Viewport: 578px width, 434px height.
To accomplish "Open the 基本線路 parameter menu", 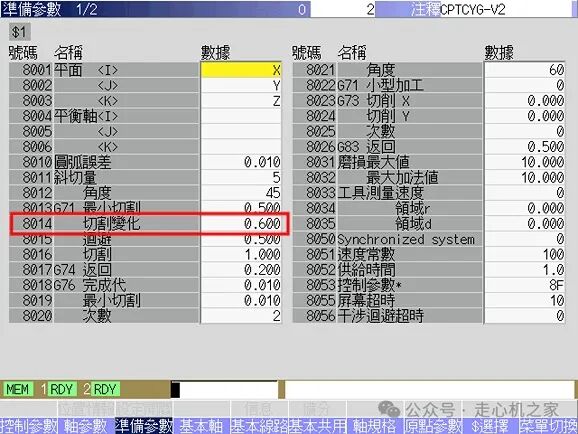I will point(260,426).
